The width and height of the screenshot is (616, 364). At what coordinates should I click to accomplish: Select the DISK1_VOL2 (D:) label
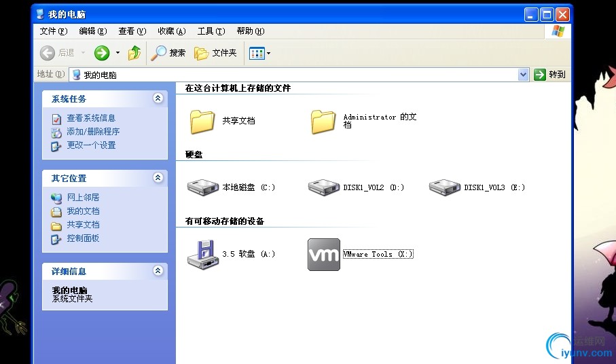374,187
